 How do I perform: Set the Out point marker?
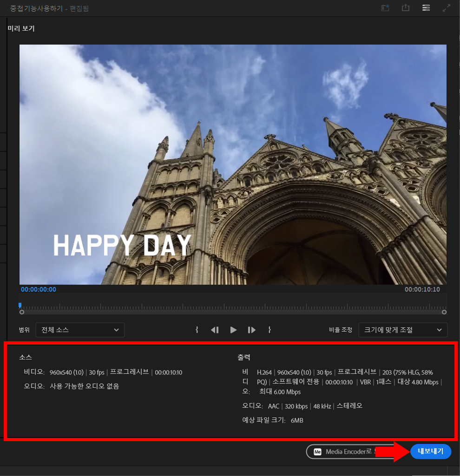point(269,330)
